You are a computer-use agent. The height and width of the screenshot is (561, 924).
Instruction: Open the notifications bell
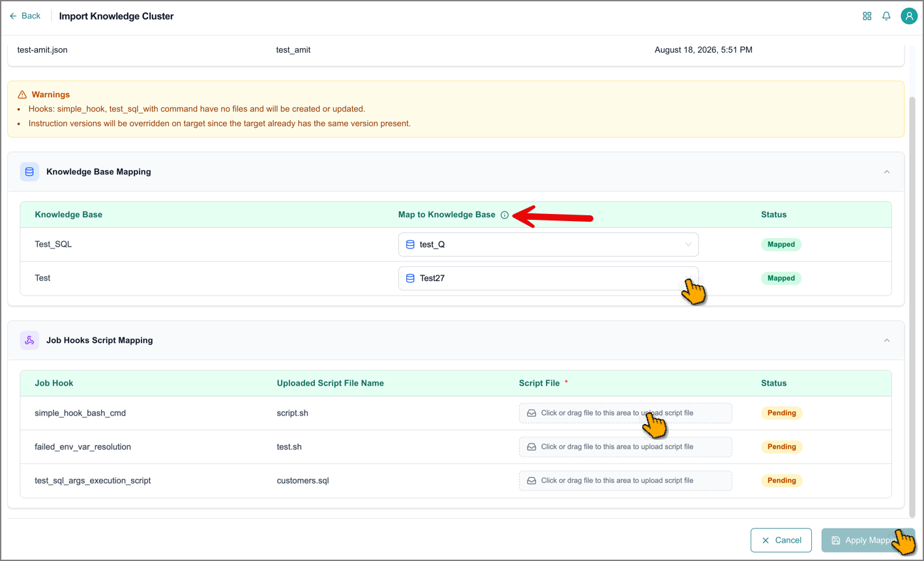pos(886,16)
